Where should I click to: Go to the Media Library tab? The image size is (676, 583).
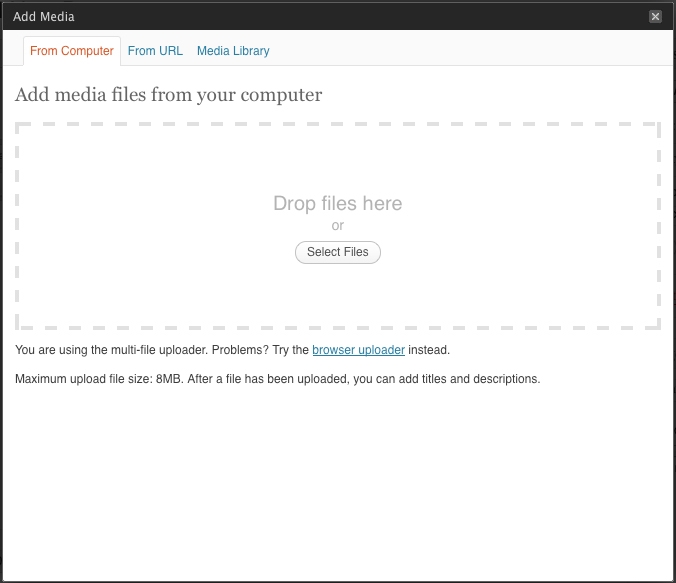233,51
